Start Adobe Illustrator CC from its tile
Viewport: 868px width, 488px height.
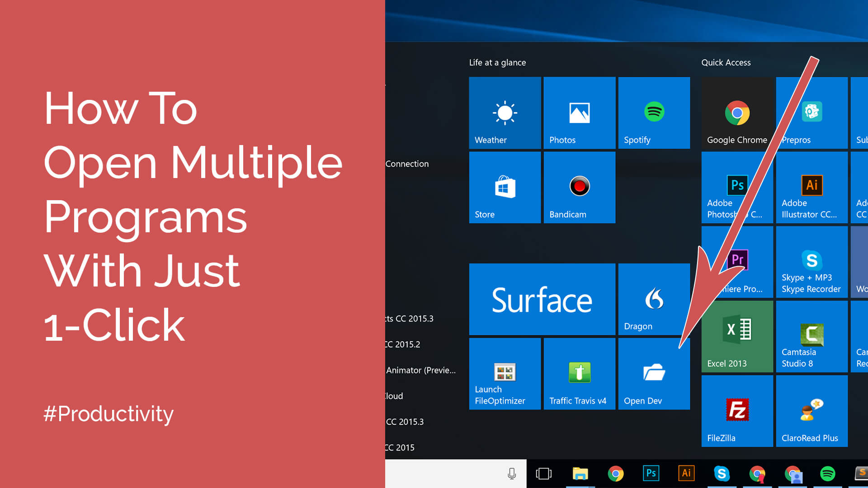click(811, 187)
